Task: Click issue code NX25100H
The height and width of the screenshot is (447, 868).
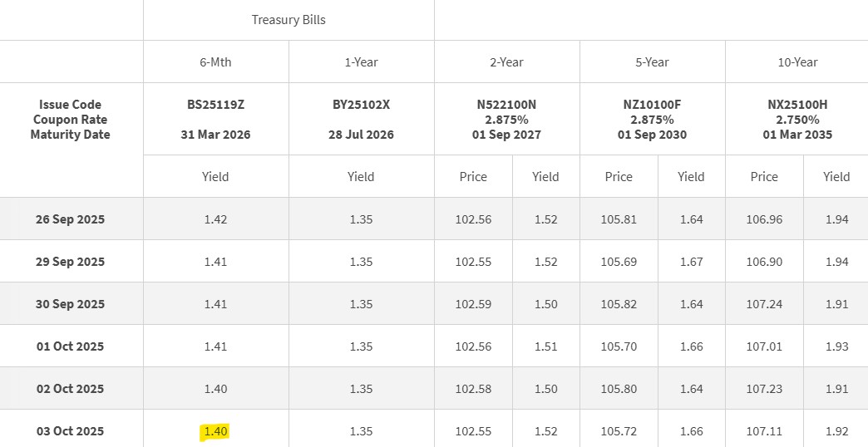Action: tap(797, 105)
